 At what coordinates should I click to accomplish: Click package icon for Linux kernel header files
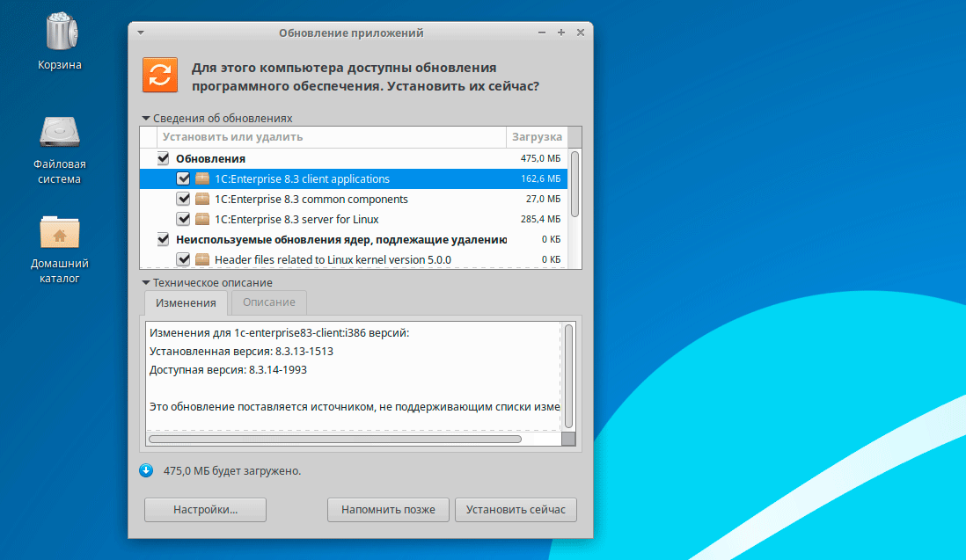coord(202,259)
